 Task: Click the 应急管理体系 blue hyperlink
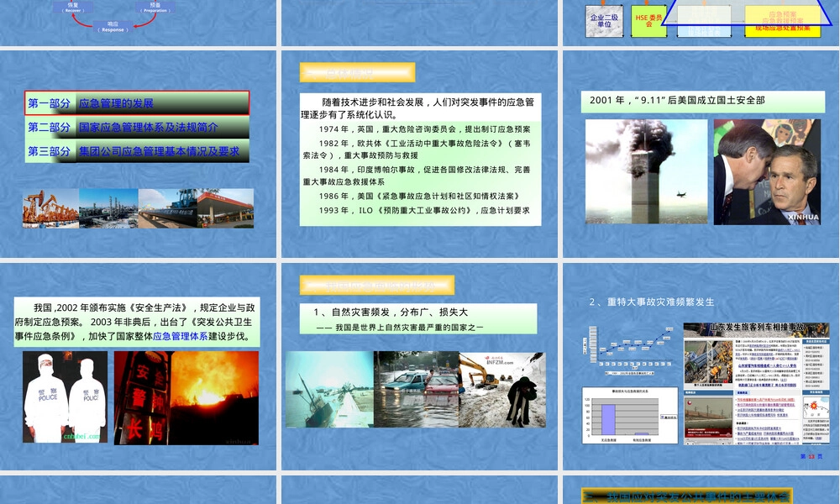click(x=180, y=336)
